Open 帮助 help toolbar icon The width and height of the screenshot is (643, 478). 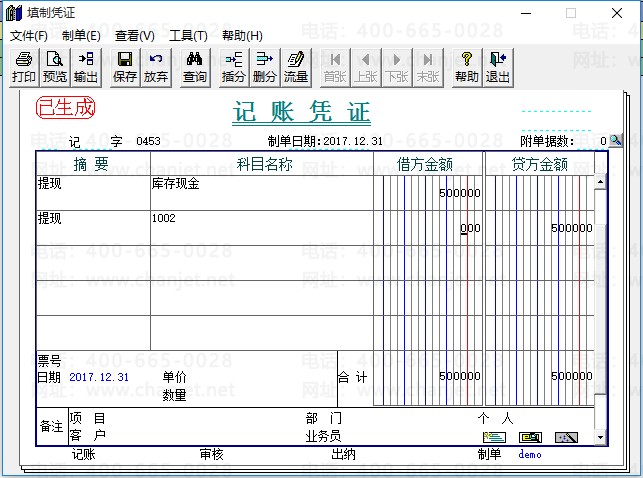coord(467,68)
